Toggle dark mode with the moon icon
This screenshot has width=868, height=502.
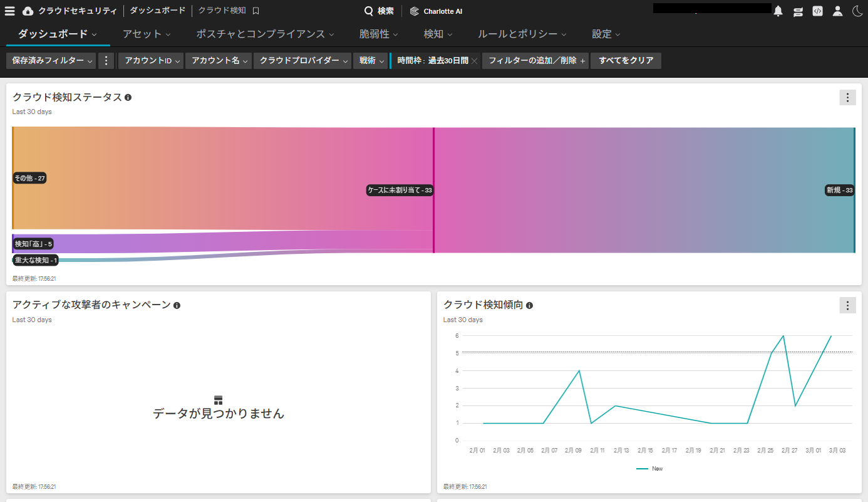tap(857, 11)
